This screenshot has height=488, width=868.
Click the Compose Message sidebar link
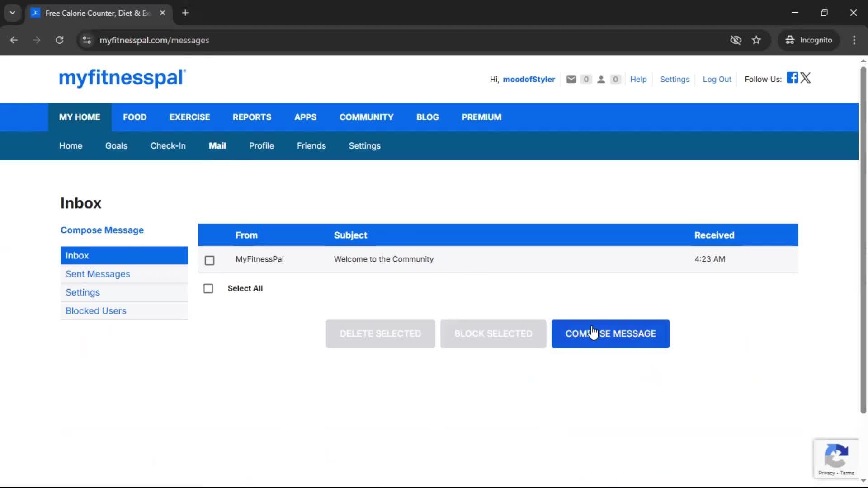pos(102,230)
